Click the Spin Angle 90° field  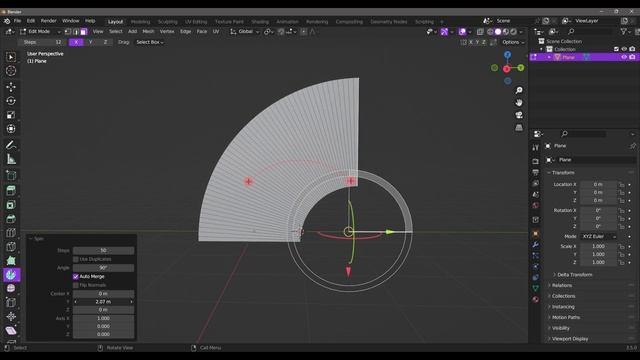click(x=103, y=268)
